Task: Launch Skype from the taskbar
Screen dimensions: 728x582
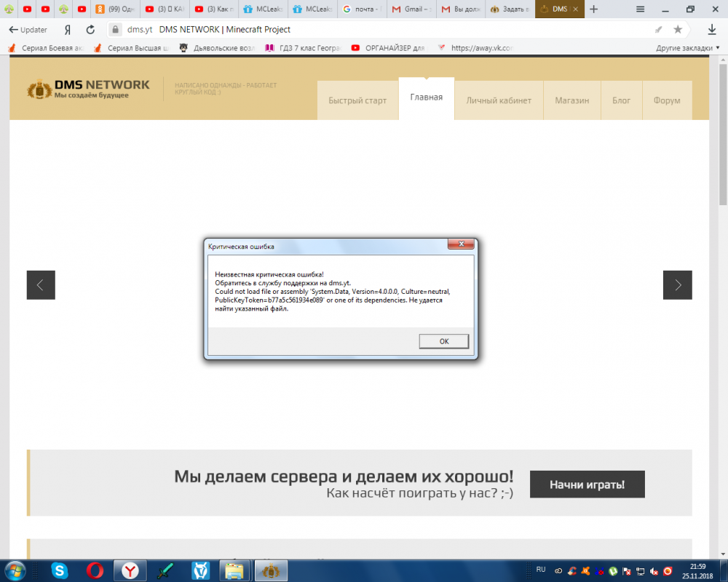Action: pos(60,570)
